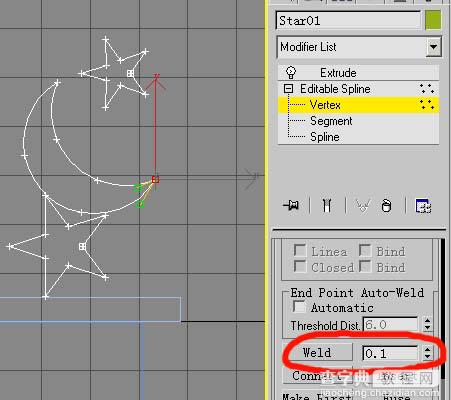451x400 pixels.
Task: Toggle the Bind checkbox beside Linear
Action: pyautogui.click(x=365, y=251)
